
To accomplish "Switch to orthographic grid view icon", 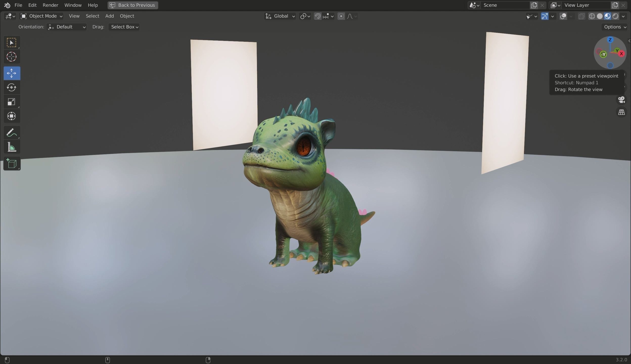I will 621,112.
